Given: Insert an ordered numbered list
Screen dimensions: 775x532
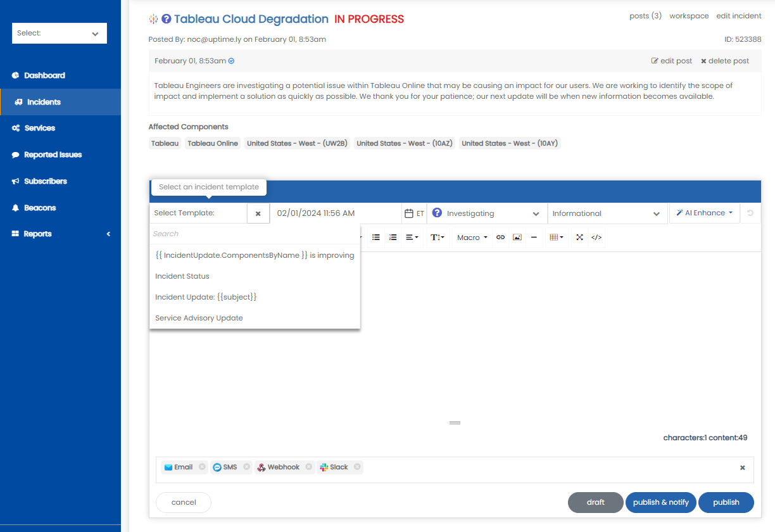Looking at the screenshot, I should tap(393, 237).
